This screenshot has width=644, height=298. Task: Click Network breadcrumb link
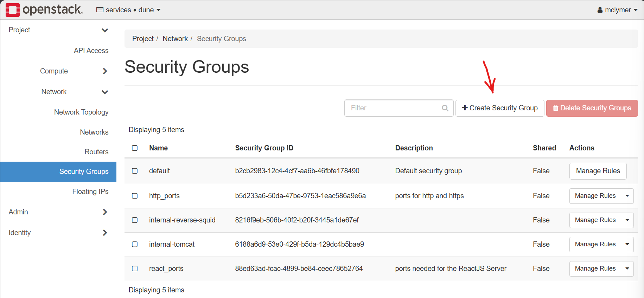click(175, 39)
